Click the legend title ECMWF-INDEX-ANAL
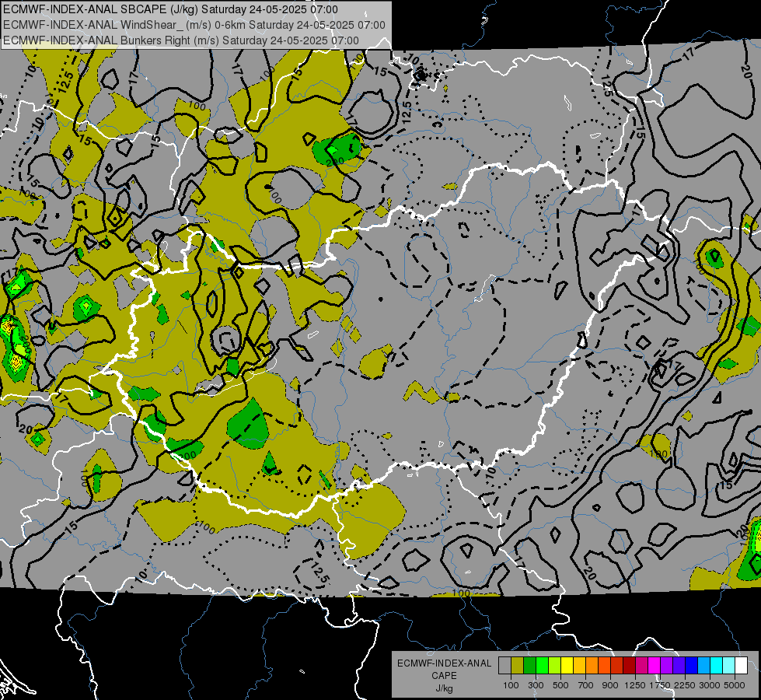The width and height of the screenshot is (761, 700). [x=444, y=663]
